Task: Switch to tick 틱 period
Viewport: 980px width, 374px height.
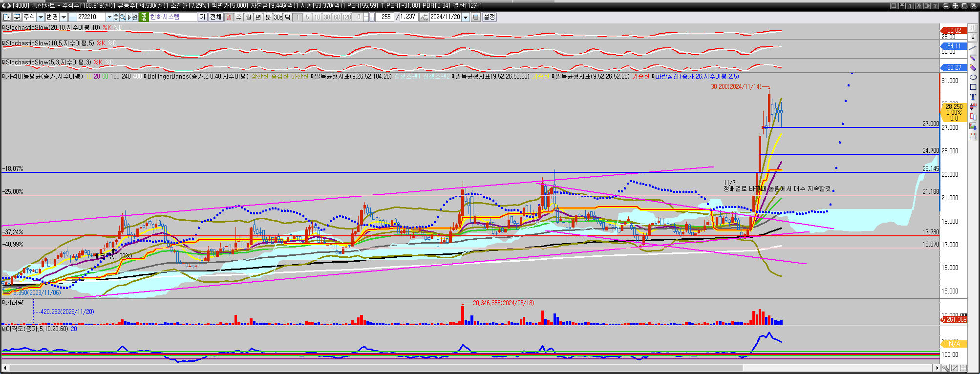Action: click(288, 17)
